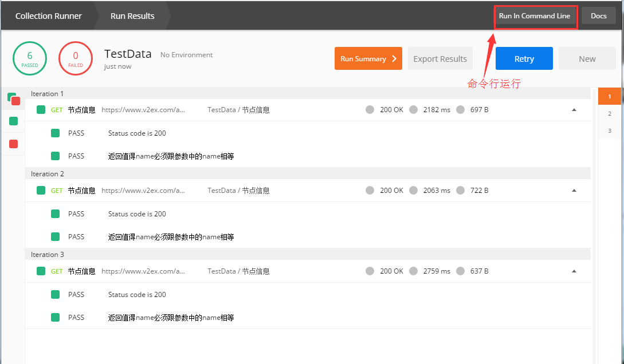This screenshot has width=624, height=364.
Task: Show all tests filter icon
Action: pos(14,98)
